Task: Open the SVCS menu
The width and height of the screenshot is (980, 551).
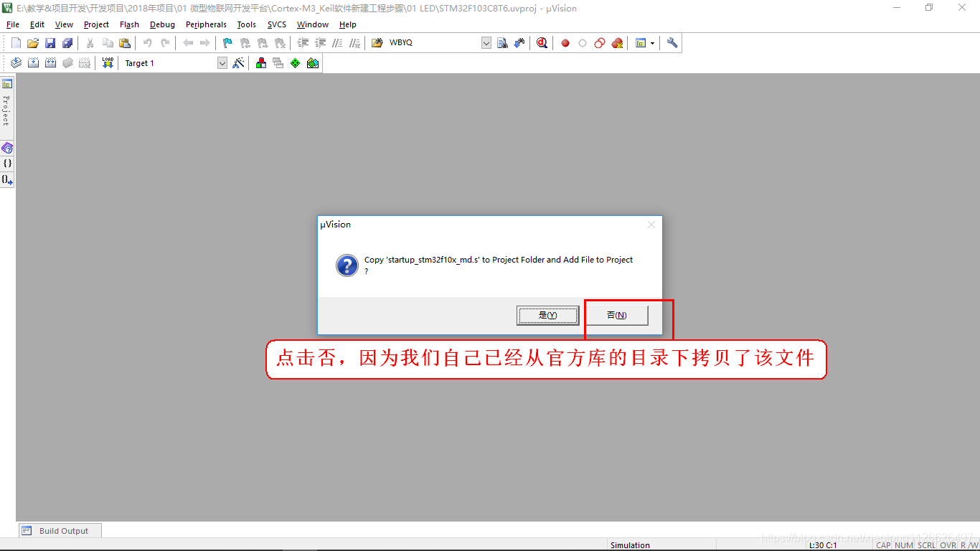Action: pos(277,24)
